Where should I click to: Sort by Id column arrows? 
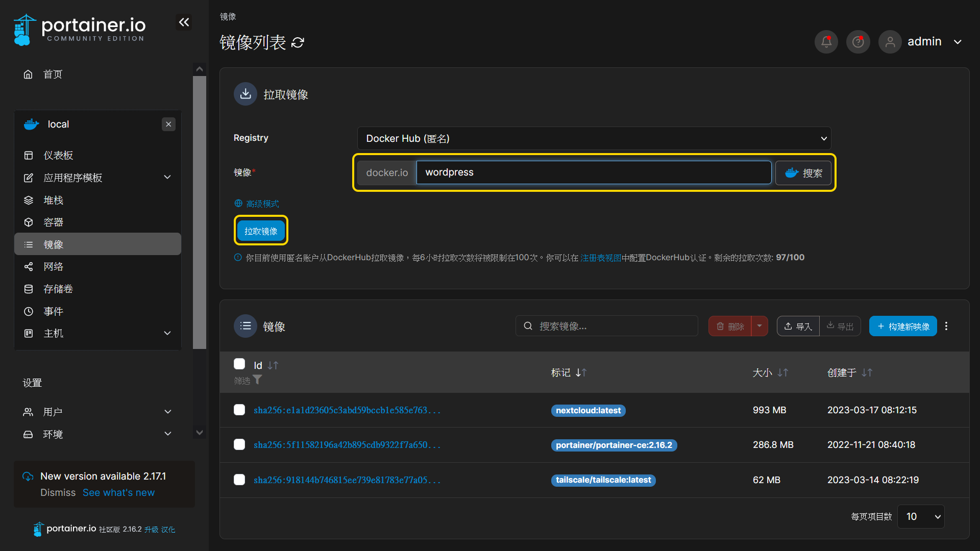[x=273, y=365]
